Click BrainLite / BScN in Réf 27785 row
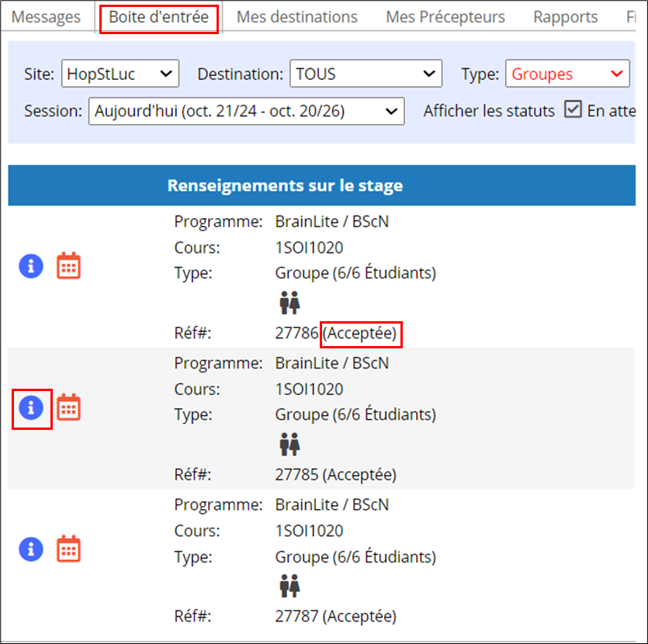Viewport: 648px width, 644px height. pyautogui.click(x=332, y=364)
